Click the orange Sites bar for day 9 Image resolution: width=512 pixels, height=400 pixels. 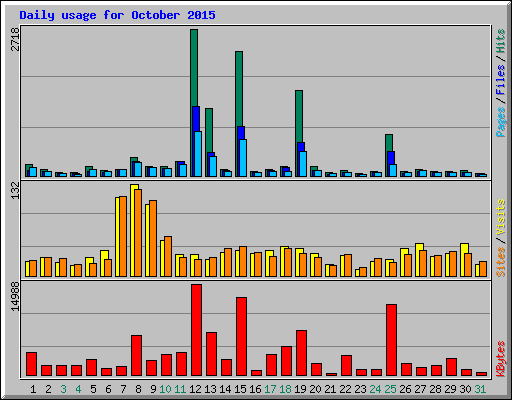point(153,238)
